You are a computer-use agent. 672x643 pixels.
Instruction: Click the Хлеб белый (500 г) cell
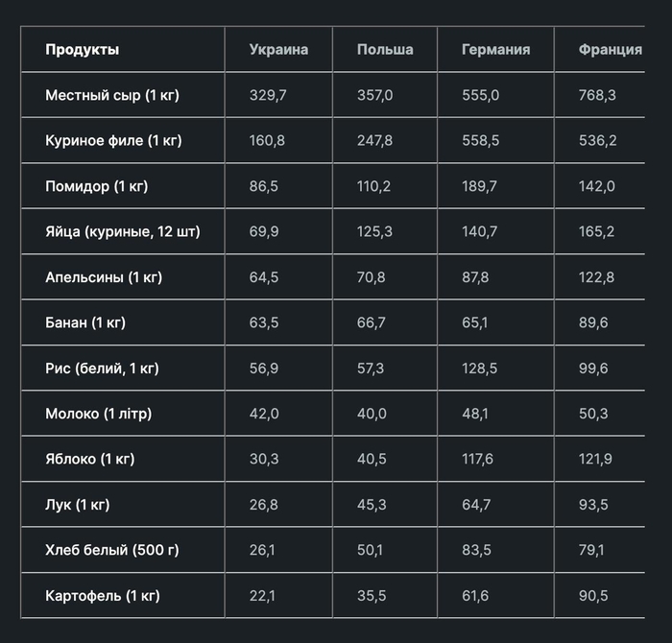[112, 550]
